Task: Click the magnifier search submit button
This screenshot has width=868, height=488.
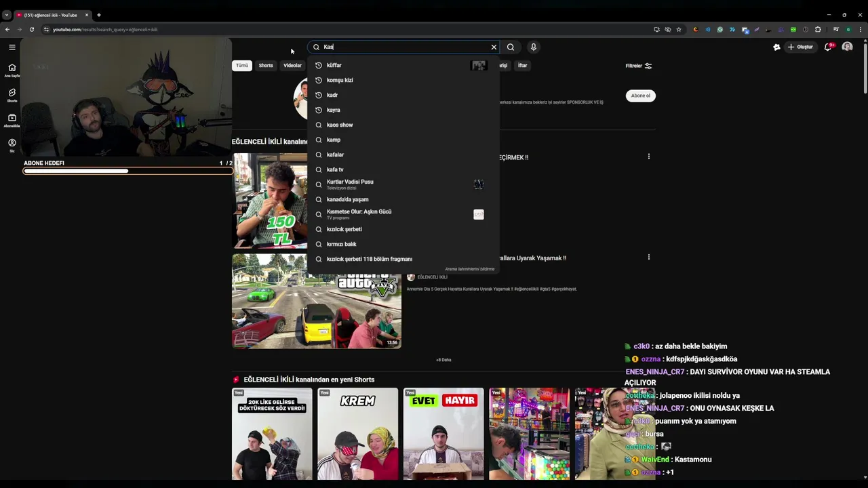Action: (x=511, y=47)
